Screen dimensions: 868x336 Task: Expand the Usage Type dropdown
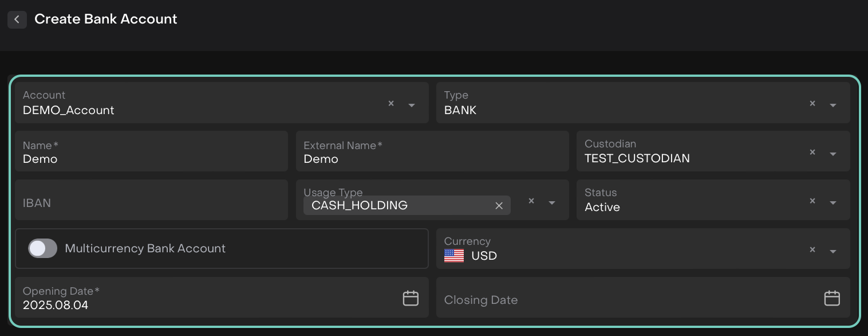pos(552,202)
